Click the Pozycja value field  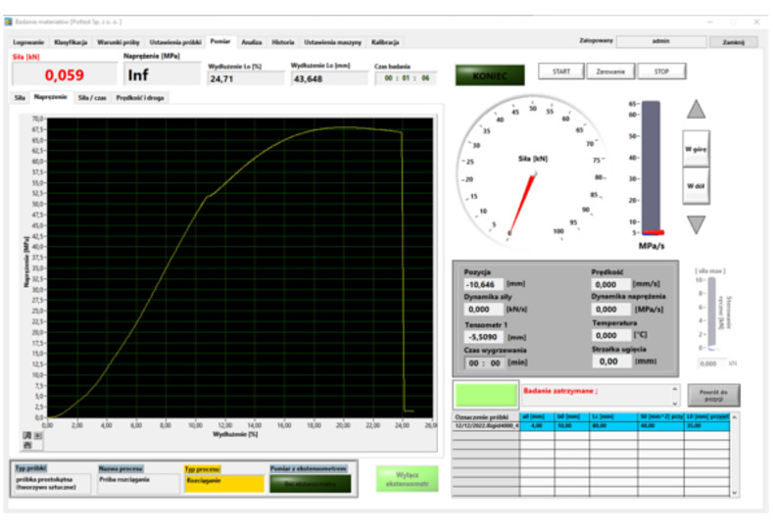pos(483,284)
